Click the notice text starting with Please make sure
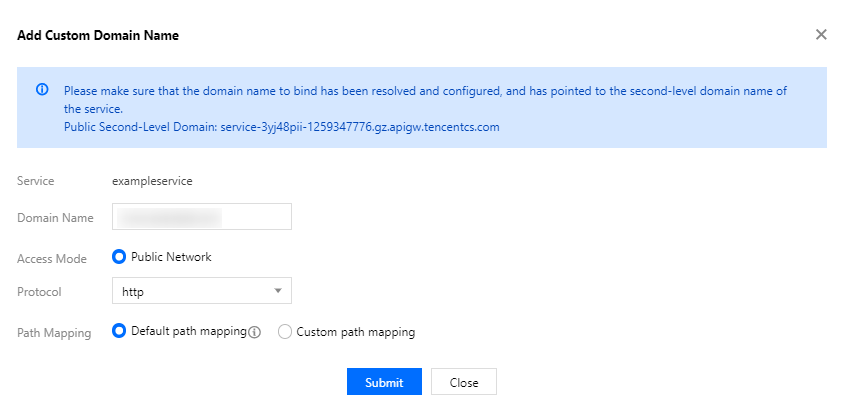Viewport: 847px width, 413px height. [425, 90]
